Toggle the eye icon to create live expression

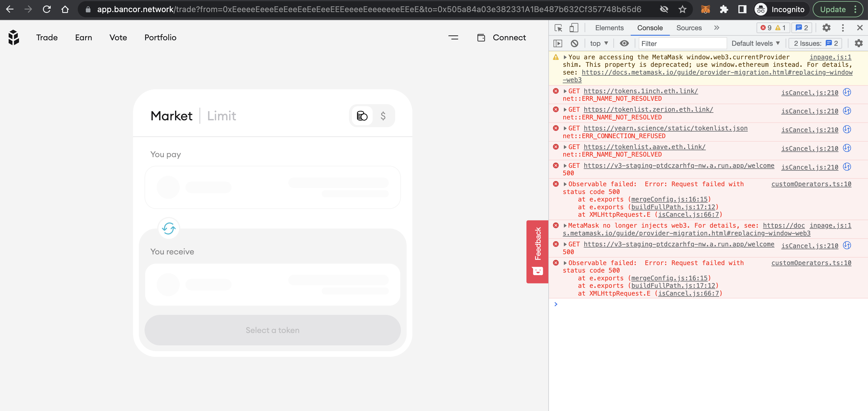point(625,43)
